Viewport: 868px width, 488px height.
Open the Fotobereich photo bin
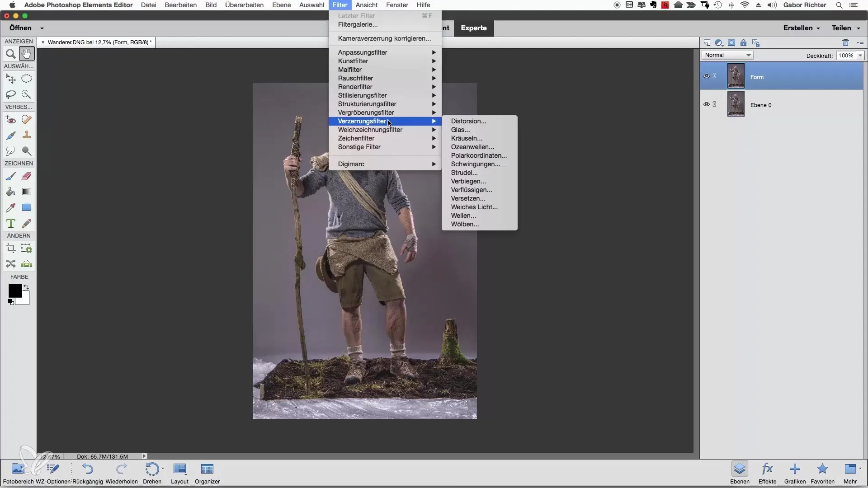click(19, 474)
